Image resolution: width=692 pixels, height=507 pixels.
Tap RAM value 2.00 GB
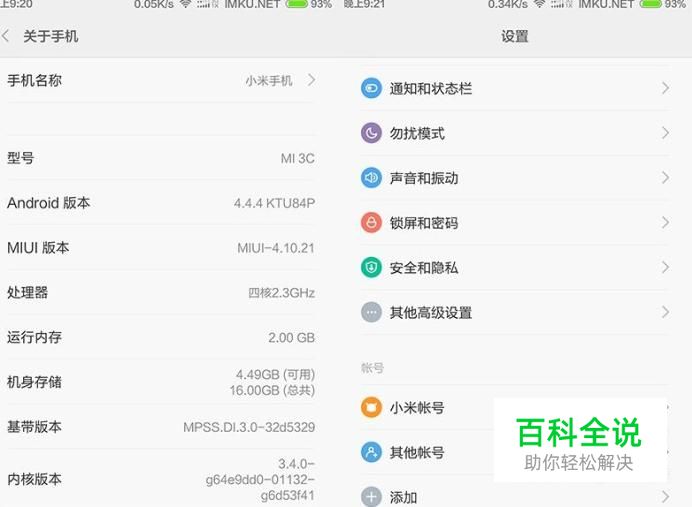pyautogui.click(x=291, y=338)
